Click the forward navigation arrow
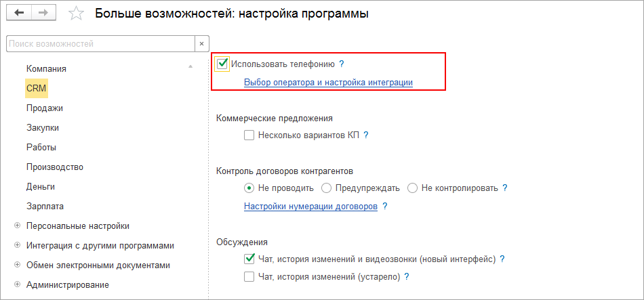 tap(43, 14)
